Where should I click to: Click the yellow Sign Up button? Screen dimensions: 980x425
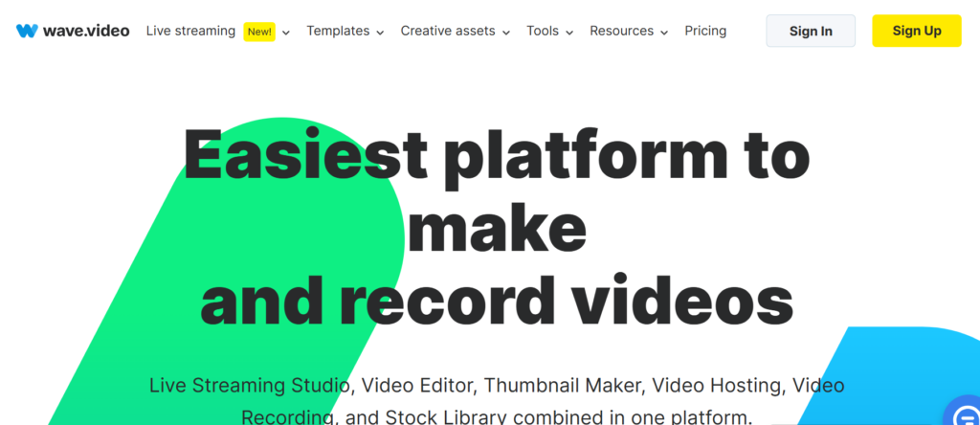917,32
